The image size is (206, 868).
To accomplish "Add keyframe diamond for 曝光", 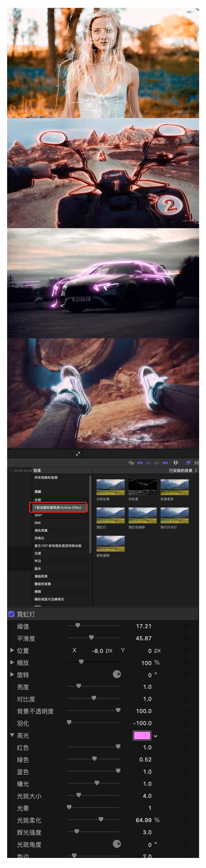I will tap(185, 783).
